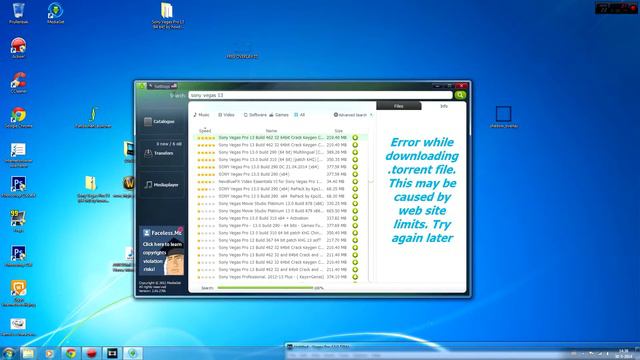The height and width of the screenshot is (360, 640).
Task: Switch to the Info tab
Action: 444,106
